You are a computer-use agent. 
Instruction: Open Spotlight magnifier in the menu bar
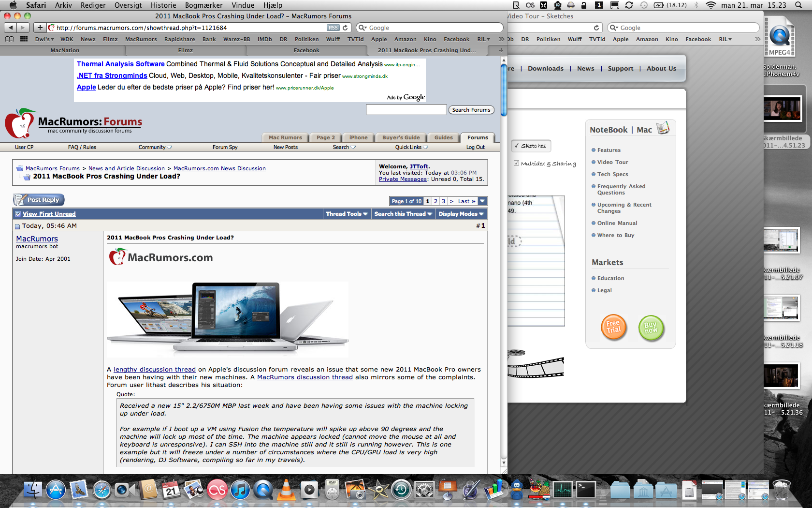pos(798,5)
